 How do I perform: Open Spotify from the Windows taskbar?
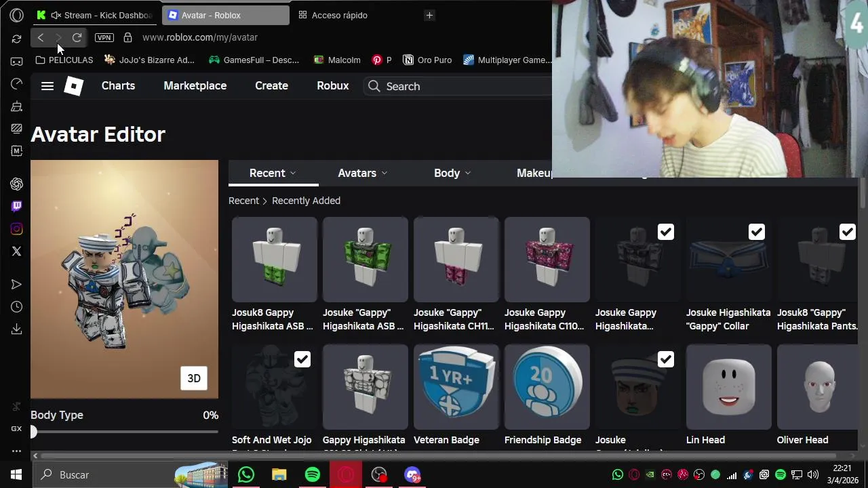[x=313, y=474]
